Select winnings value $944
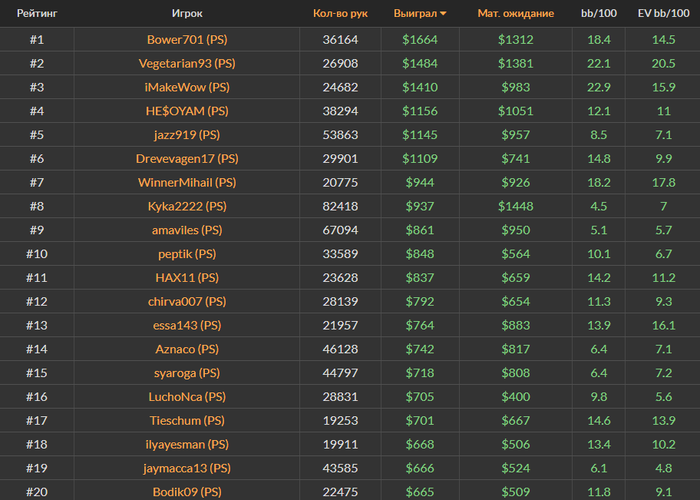The image size is (700, 500). [420, 183]
